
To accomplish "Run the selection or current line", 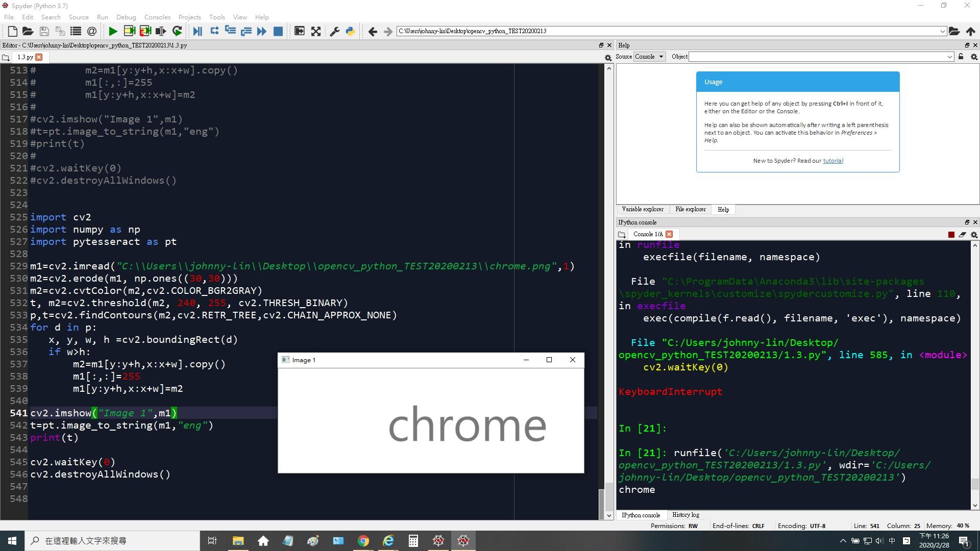I will coord(161,31).
